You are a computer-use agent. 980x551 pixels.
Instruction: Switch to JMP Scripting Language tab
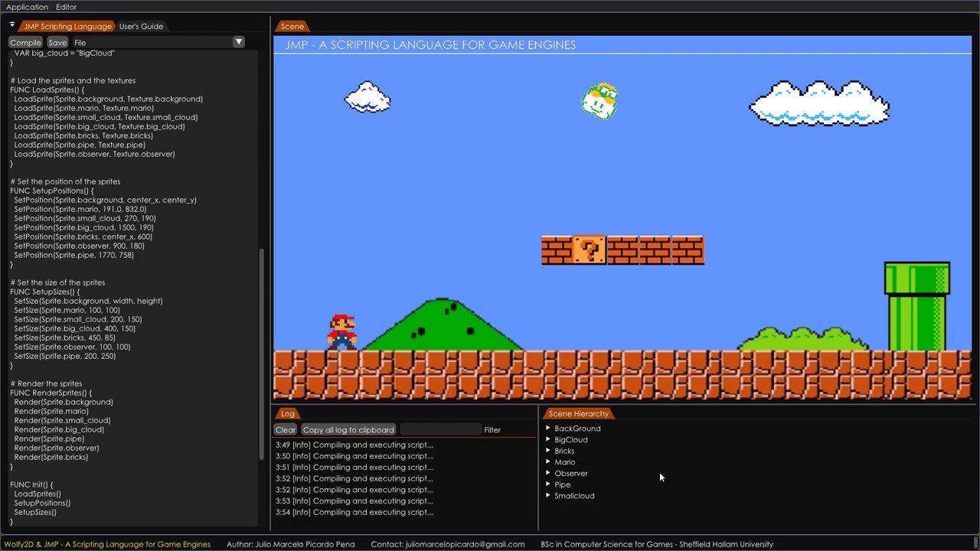[67, 26]
